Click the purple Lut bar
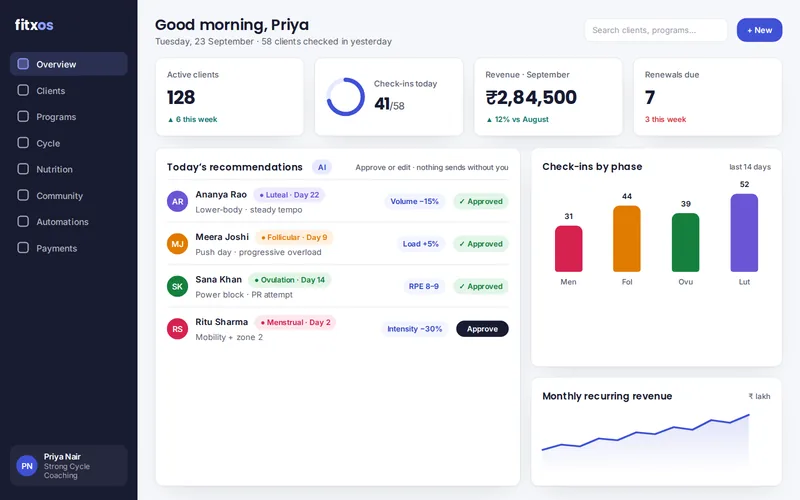800x500 pixels. (x=744, y=233)
